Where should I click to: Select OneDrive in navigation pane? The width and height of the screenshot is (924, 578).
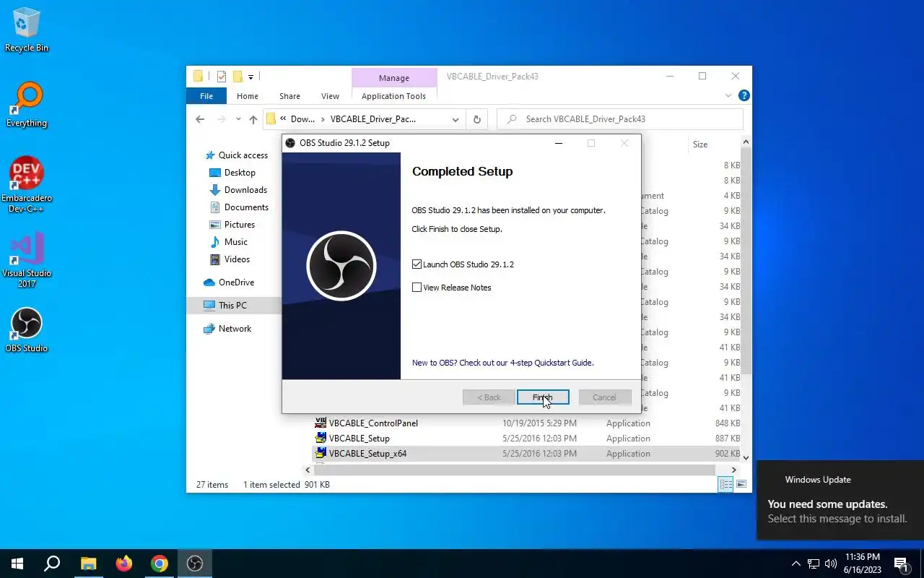(x=236, y=282)
